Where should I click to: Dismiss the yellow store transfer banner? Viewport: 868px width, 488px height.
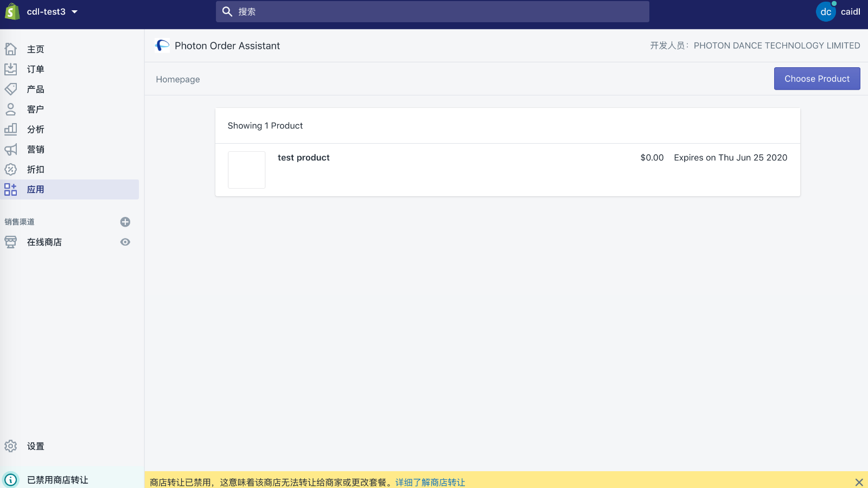click(x=859, y=482)
